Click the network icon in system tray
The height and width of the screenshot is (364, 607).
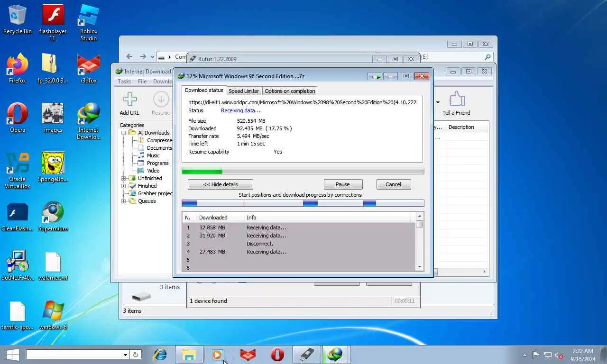pos(548,355)
